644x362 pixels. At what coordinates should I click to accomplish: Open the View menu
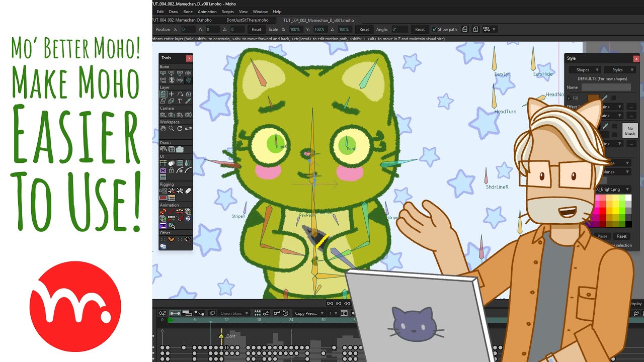[x=243, y=12]
